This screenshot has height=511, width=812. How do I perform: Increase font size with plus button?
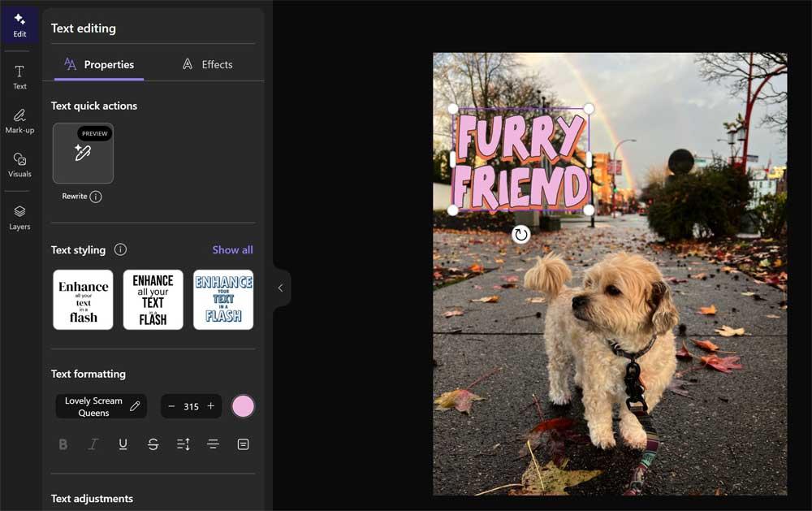tap(210, 406)
